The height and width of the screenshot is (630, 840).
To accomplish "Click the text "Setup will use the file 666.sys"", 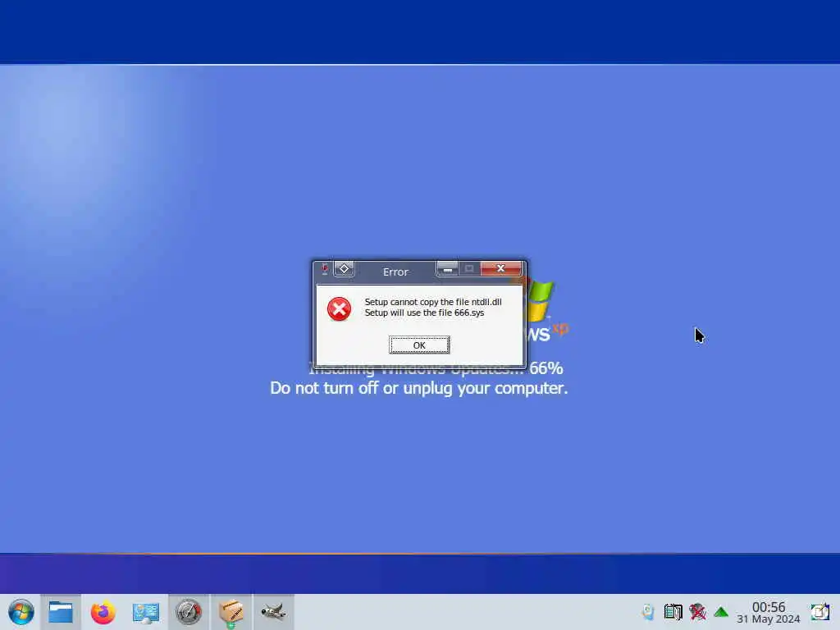I will [x=424, y=313].
